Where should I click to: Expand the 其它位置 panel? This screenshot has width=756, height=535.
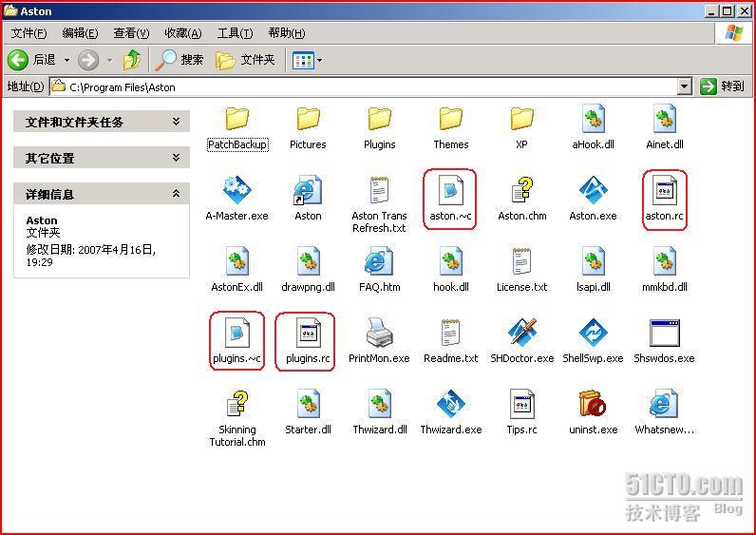[102, 158]
